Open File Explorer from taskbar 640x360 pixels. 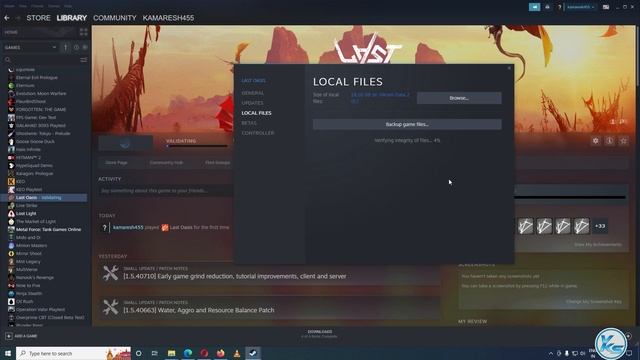[171, 353]
